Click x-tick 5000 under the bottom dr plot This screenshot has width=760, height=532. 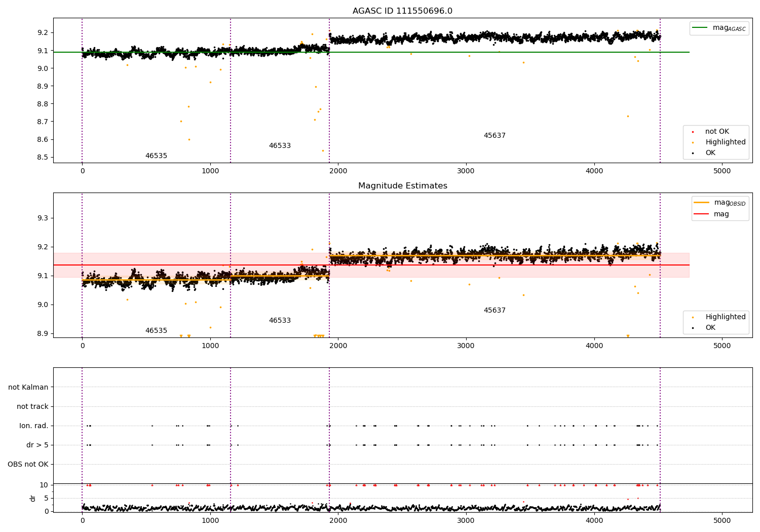[722, 520]
